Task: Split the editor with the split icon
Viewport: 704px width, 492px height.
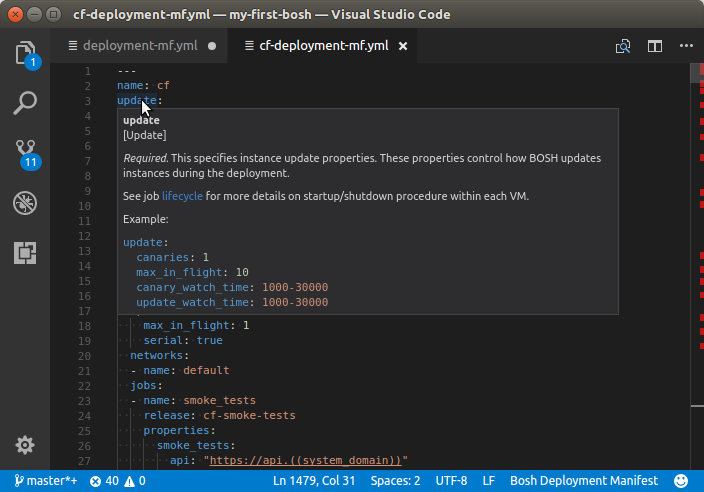Action: pos(655,46)
